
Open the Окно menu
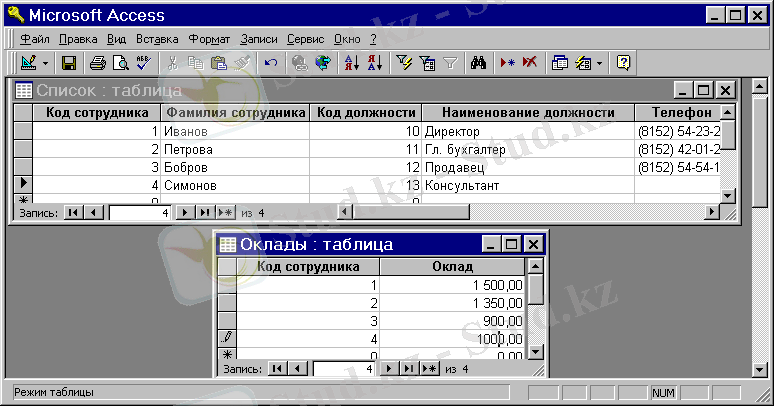pos(347,39)
